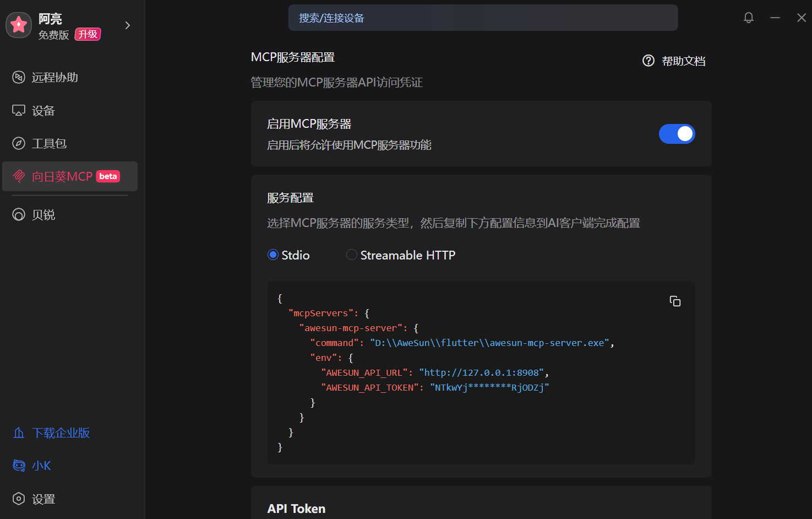Copy the MCP config JSON
812x519 pixels.
675,301
